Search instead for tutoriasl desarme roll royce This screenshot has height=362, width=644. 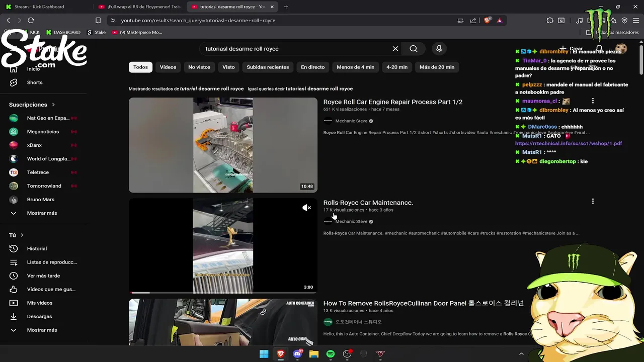pyautogui.click(x=319, y=88)
